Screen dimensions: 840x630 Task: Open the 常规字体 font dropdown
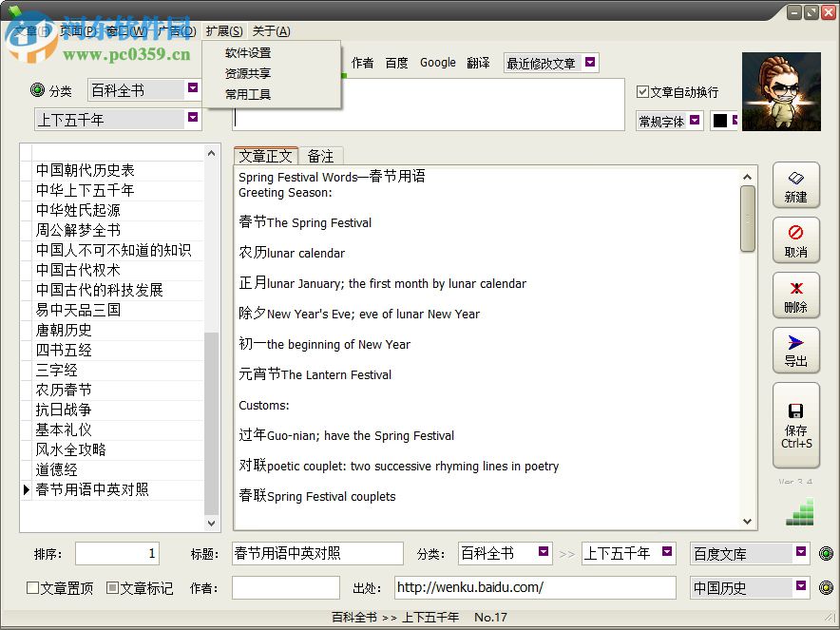coord(695,120)
